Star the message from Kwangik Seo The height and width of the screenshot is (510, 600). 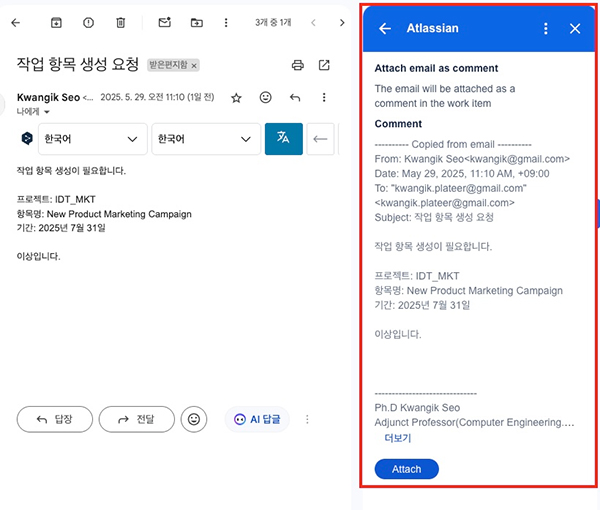[x=236, y=98]
